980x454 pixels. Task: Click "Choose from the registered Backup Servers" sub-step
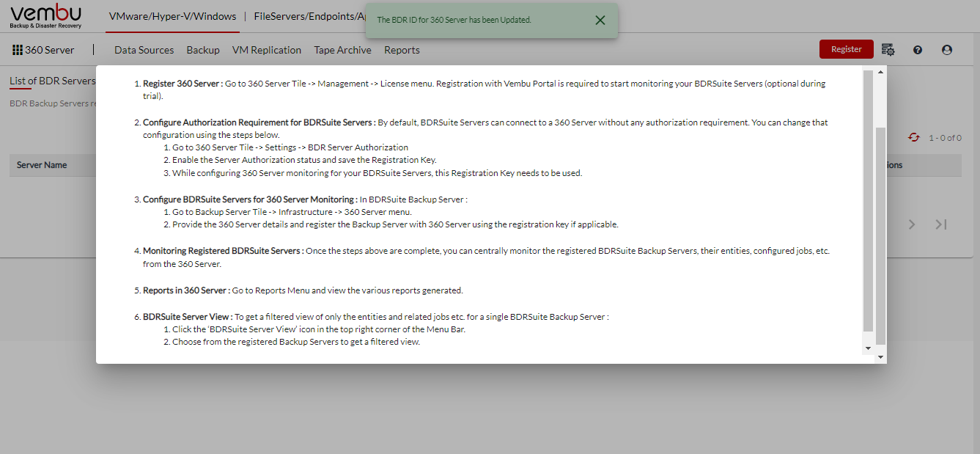coord(296,342)
